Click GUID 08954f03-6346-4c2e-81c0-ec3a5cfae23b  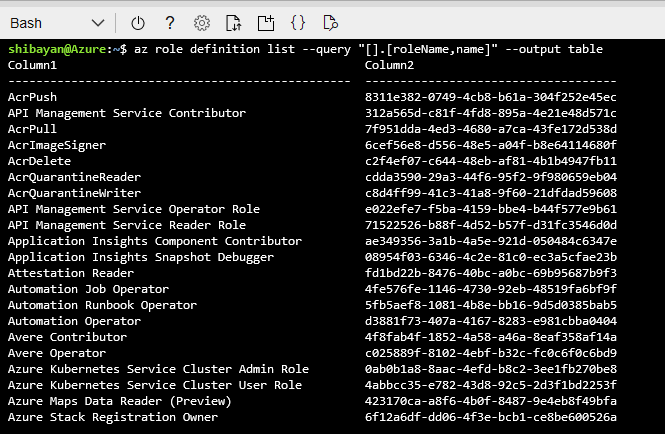pyautogui.click(x=491, y=257)
